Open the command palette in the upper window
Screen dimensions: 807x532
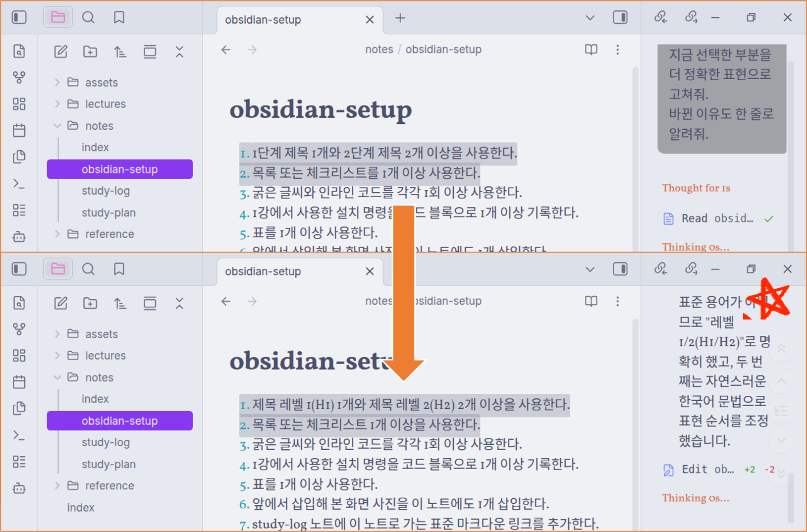19,184
